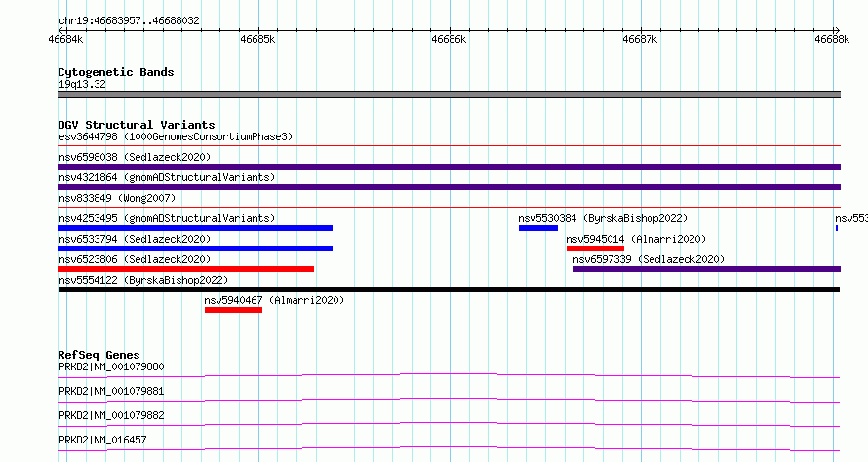This screenshot has height=462, width=868.
Task: Click the 46688k ruler position
Action: click(x=832, y=39)
